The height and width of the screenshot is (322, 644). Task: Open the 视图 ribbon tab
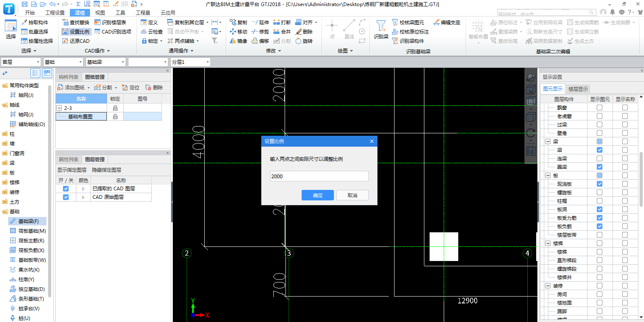point(100,13)
